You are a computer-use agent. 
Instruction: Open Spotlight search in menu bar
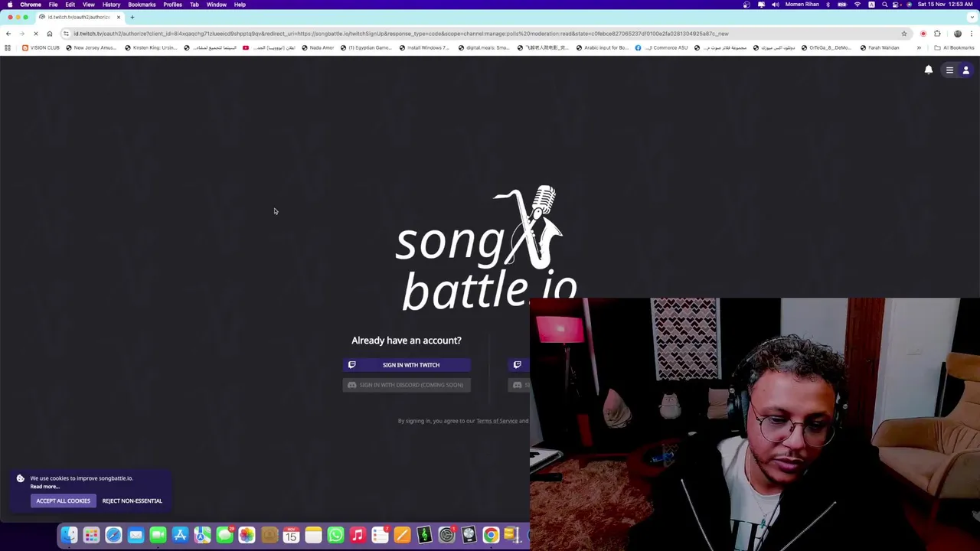point(885,5)
